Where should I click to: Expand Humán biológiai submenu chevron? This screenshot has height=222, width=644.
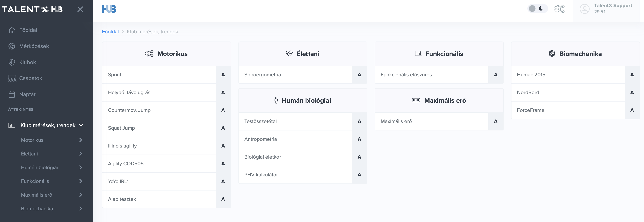coord(81,167)
